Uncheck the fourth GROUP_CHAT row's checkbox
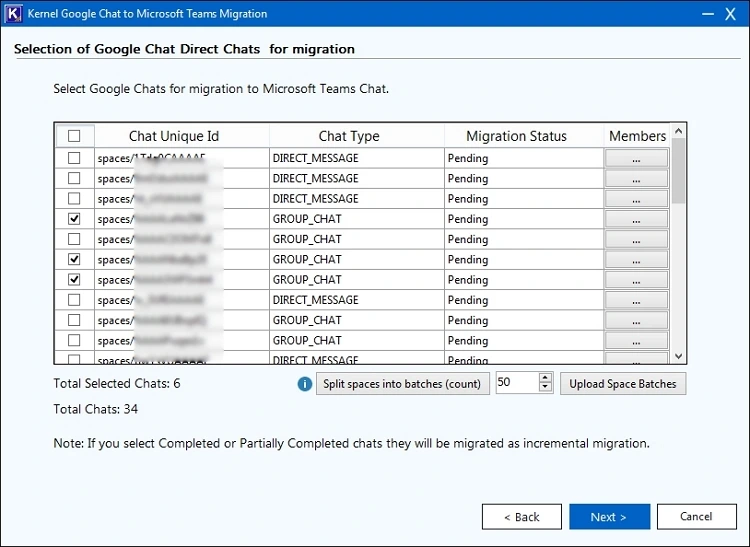 [x=74, y=279]
